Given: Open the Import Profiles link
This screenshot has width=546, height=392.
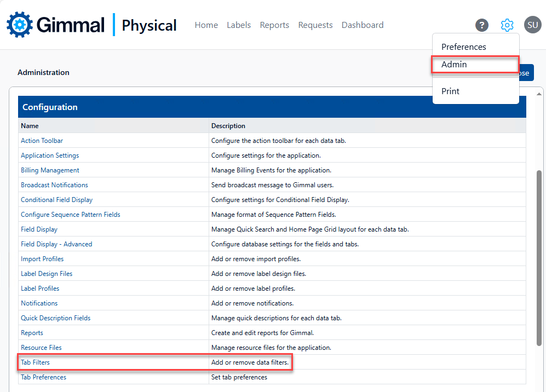Looking at the screenshot, I should click(x=42, y=259).
